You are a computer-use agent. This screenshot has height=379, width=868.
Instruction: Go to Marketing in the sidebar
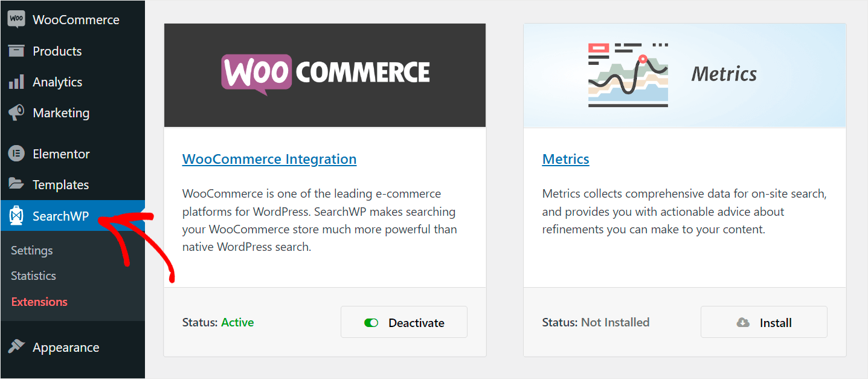[61, 112]
